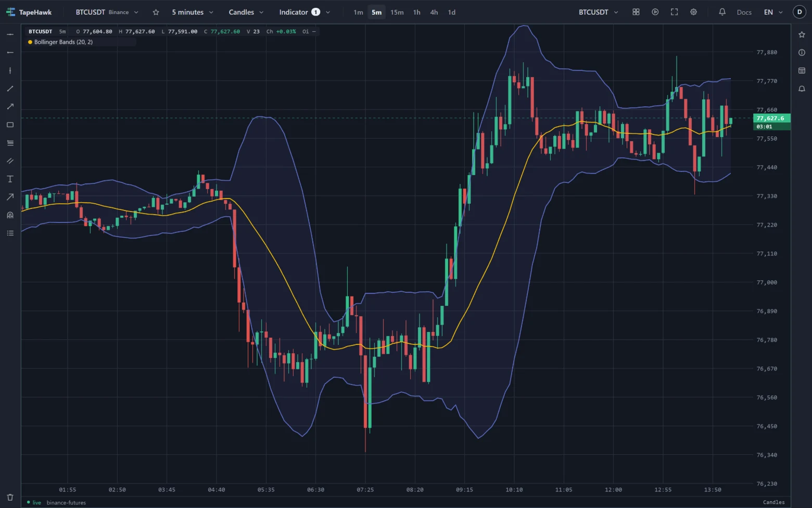
Task: Open the drawings list in left toolbar
Action: tap(10, 233)
